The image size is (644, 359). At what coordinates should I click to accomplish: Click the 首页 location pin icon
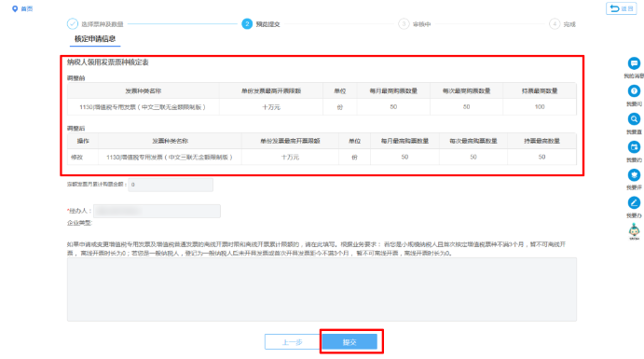[x=15, y=8]
